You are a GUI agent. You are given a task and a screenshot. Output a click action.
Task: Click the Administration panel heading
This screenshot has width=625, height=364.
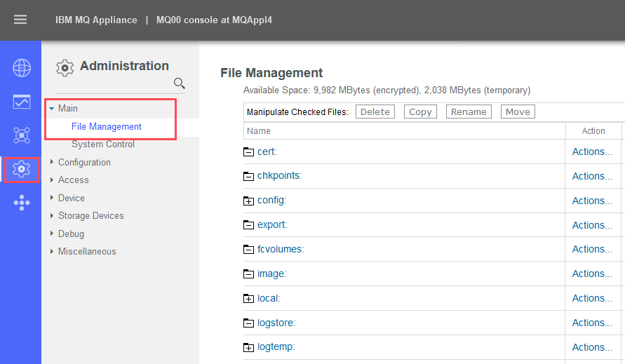click(x=124, y=66)
